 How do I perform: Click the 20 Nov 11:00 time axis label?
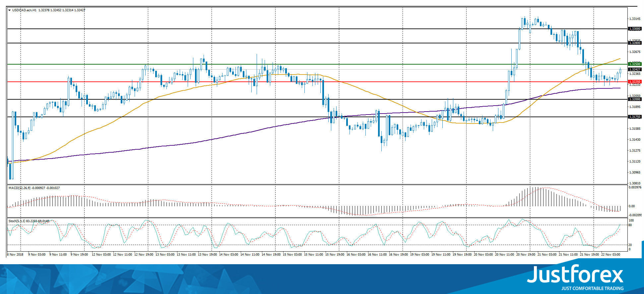[x=504, y=255]
